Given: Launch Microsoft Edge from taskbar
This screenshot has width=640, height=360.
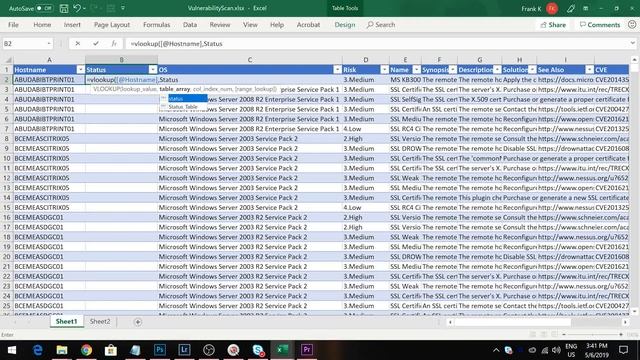Looking at the screenshot, I should click(x=38, y=350).
